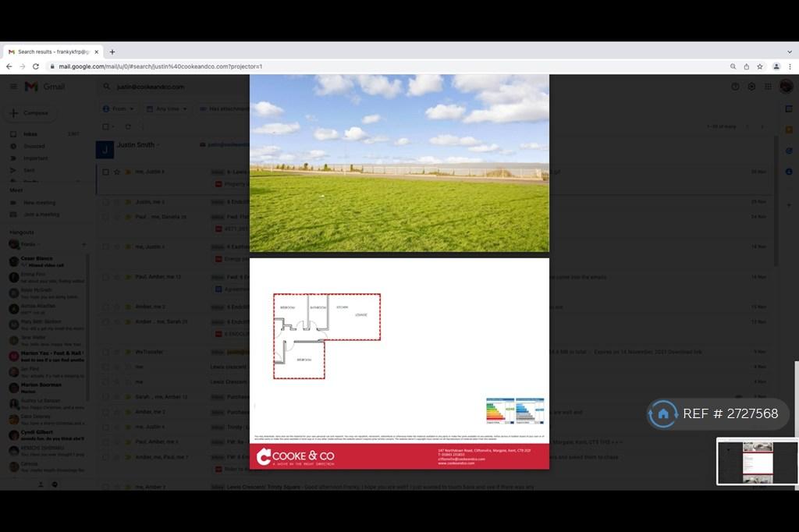The width and height of the screenshot is (799, 532).
Task: Open Gmail settings gear
Action: [x=751, y=87]
